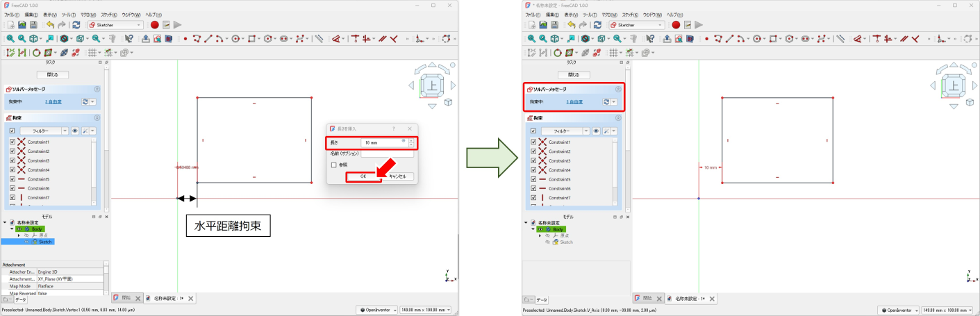Switch to the データ tab in left window
The image size is (980, 316).
(21, 299)
